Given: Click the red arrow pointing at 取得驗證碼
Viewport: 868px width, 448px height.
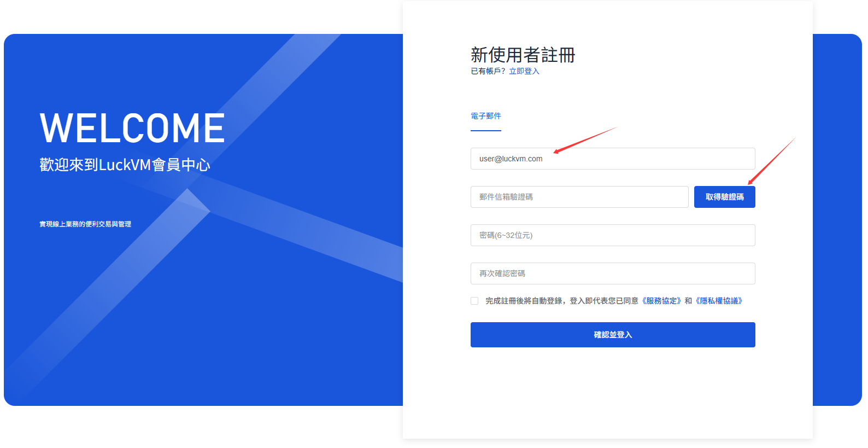Looking at the screenshot, I should click(x=771, y=161).
